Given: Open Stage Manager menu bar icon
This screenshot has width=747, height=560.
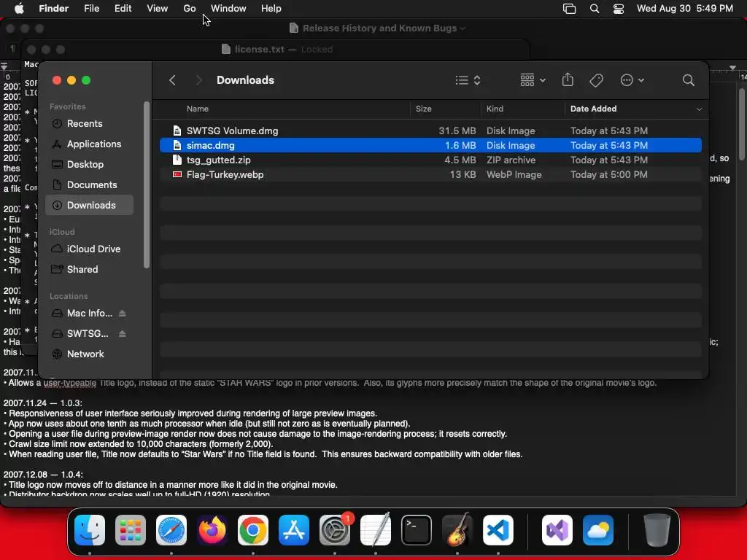Looking at the screenshot, I should (x=569, y=9).
